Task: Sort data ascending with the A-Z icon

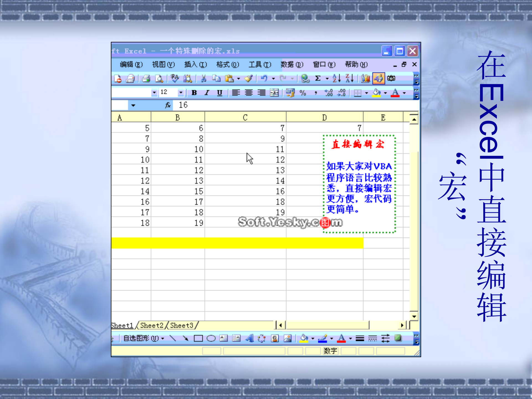Action: coord(336,79)
